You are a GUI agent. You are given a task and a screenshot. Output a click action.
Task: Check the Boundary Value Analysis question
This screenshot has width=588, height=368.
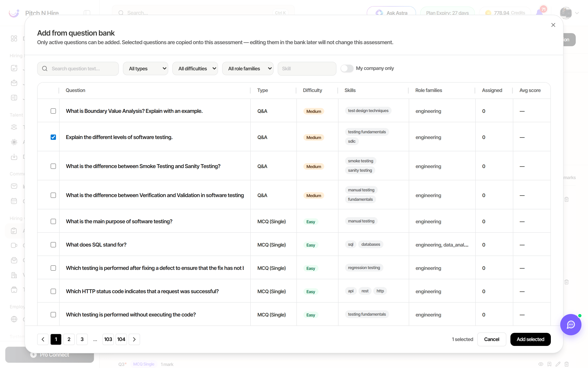click(53, 111)
